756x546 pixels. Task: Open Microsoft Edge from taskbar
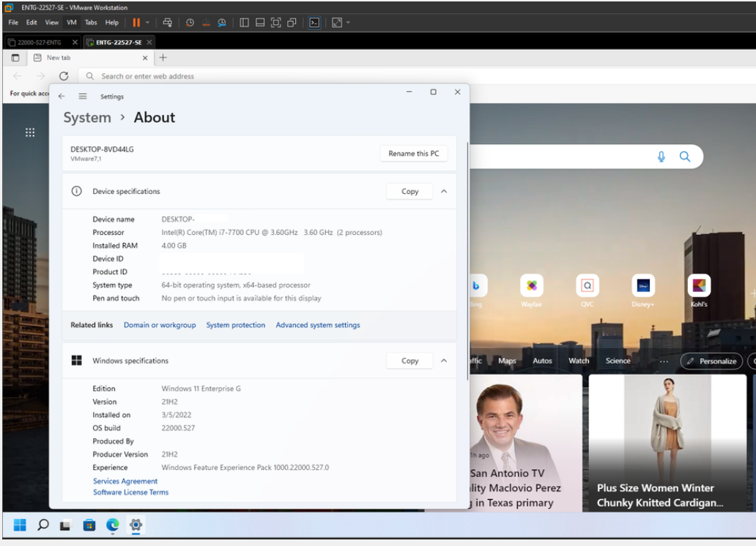[x=112, y=526]
